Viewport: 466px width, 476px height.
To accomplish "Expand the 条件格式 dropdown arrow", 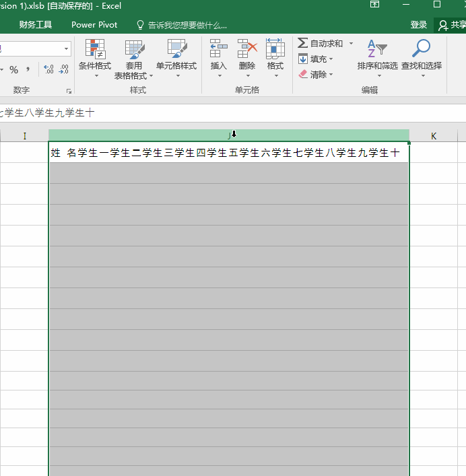I will pos(96,75).
